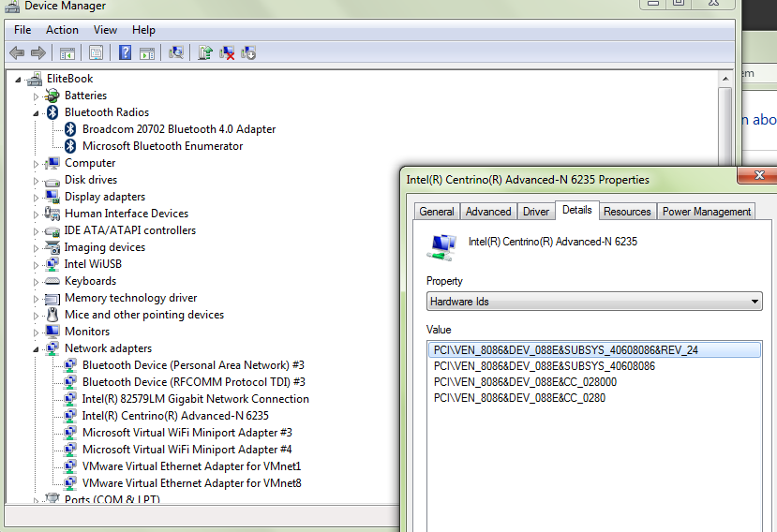
Task: Click the Disk drives category icon
Action: [x=52, y=182]
